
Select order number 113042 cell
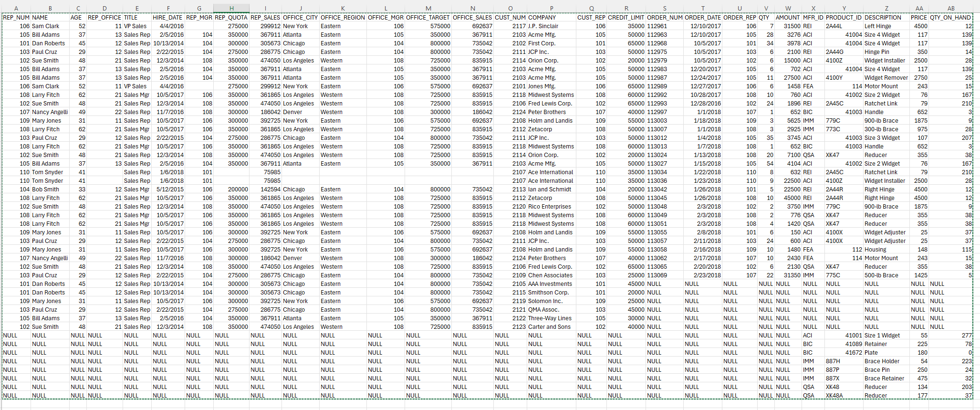[x=665, y=189]
